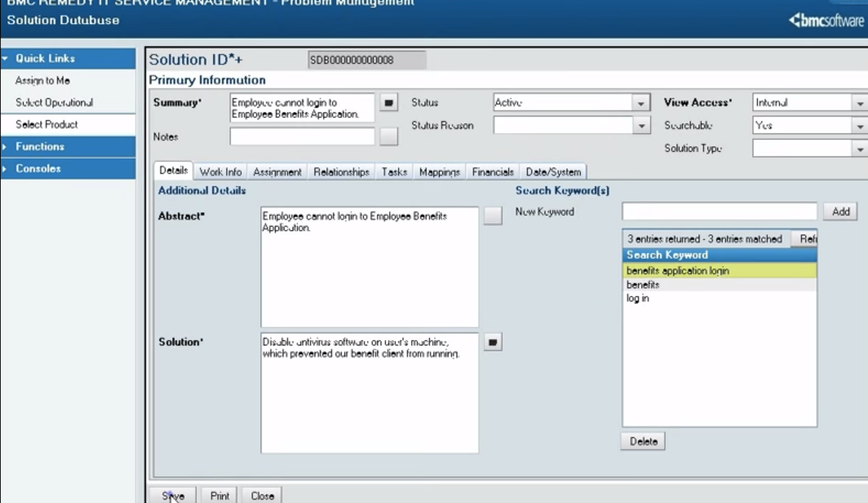Switch to the Mappings tab
The image size is (868, 503).
439,171
